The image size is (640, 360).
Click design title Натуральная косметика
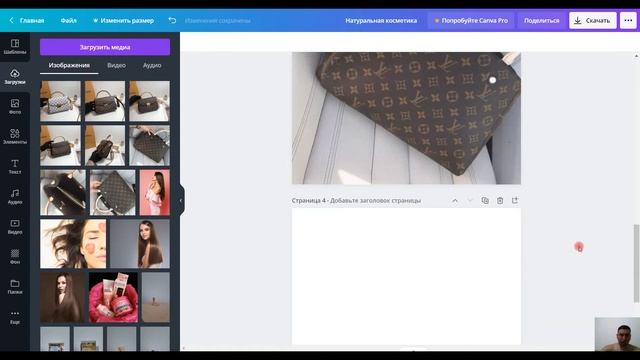[381, 20]
